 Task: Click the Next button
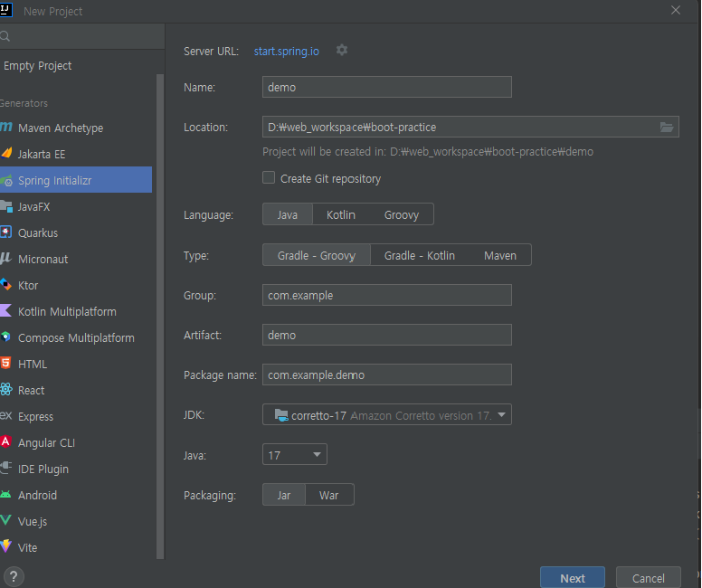tap(572, 578)
